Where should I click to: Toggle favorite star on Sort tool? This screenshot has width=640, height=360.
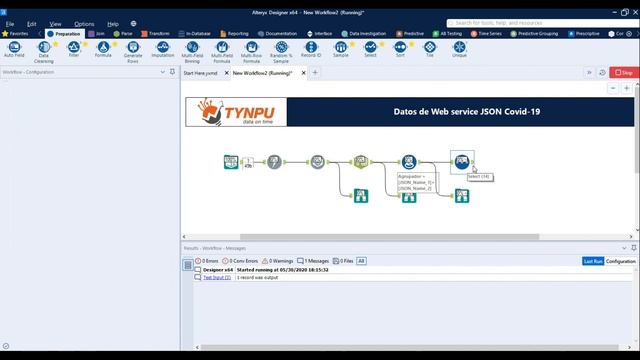(411, 44)
